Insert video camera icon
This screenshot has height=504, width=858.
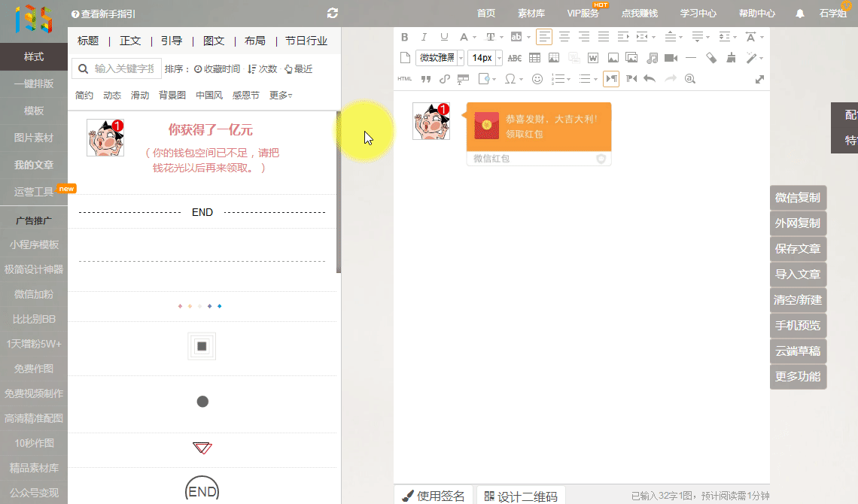[671, 58]
